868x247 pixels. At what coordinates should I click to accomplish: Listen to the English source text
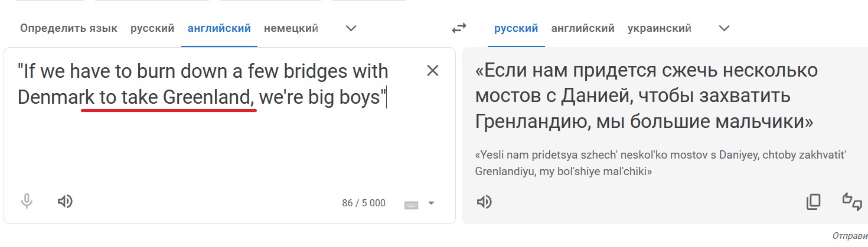point(65,202)
